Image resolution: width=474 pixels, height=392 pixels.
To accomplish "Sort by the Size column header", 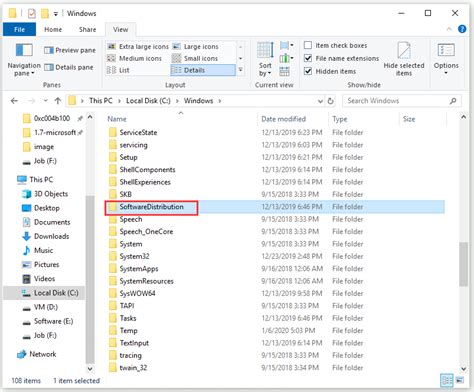I will click(409, 119).
